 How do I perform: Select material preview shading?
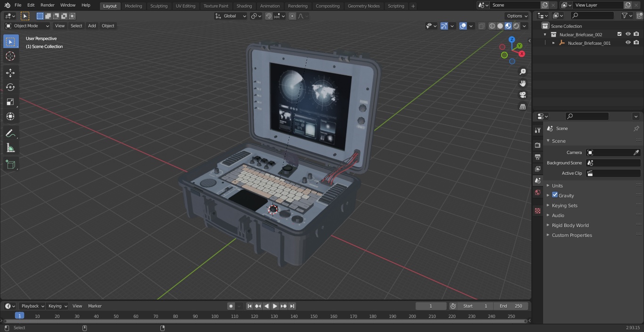[x=508, y=26]
